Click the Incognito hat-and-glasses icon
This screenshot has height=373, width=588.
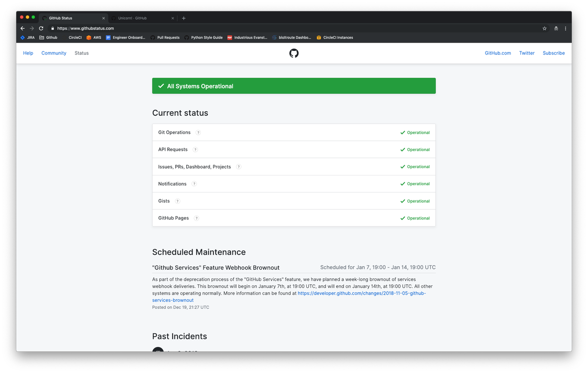pos(556,28)
